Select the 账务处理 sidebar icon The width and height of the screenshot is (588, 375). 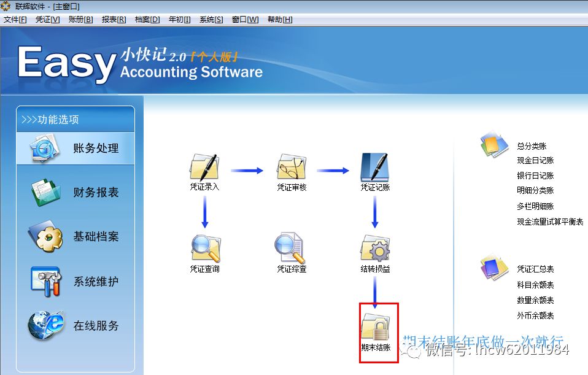tap(44, 149)
